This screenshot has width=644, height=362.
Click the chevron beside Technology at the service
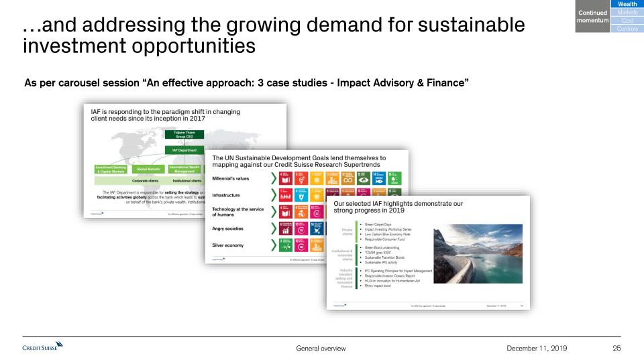point(274,212)
